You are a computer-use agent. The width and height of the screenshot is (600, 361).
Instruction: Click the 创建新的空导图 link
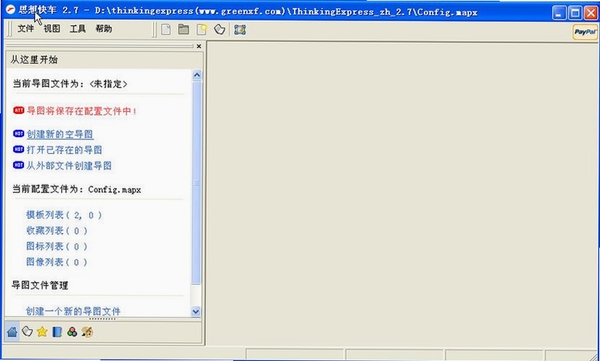click(60, 134)
